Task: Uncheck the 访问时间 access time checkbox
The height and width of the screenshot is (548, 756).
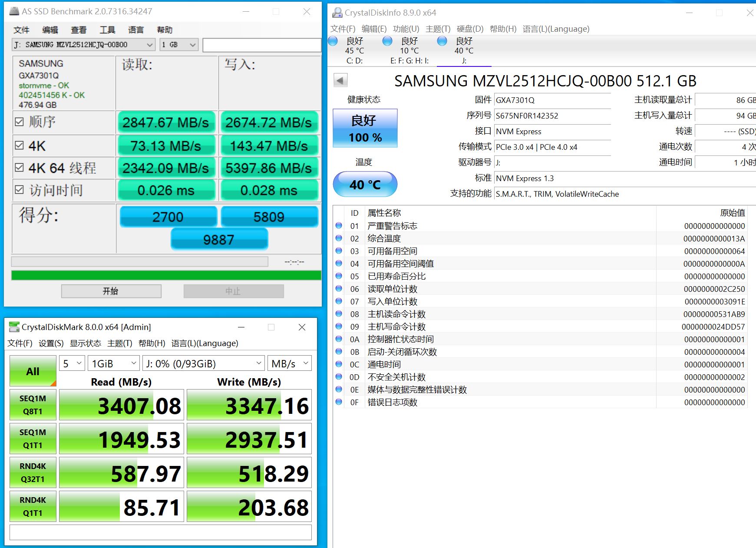Action: tap(19, 190)
